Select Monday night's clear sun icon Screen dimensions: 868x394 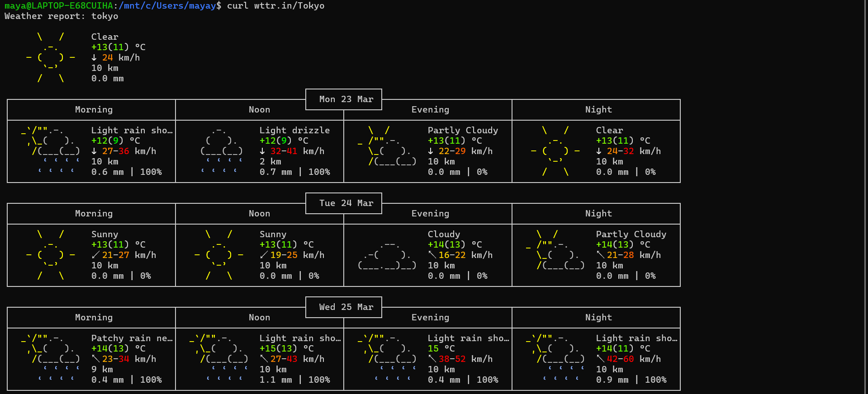click(x=555, y=151)
